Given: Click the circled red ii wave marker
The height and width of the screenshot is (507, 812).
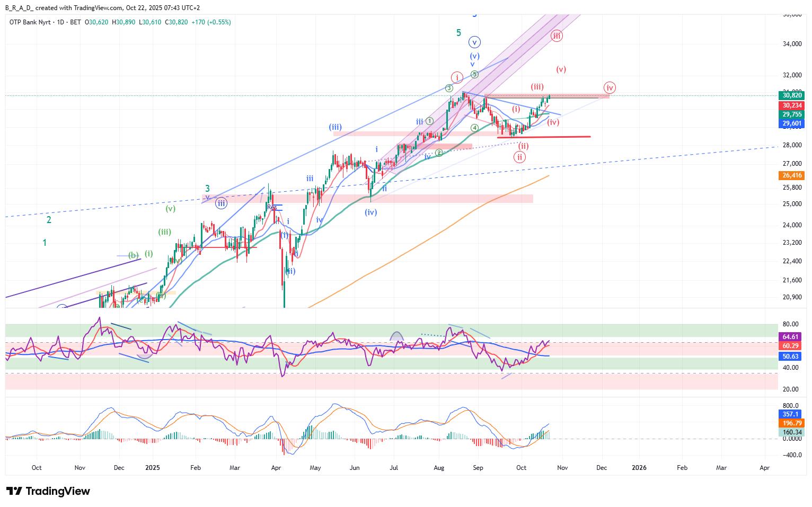Looking at the screenshot, I should tap(519, 157).
